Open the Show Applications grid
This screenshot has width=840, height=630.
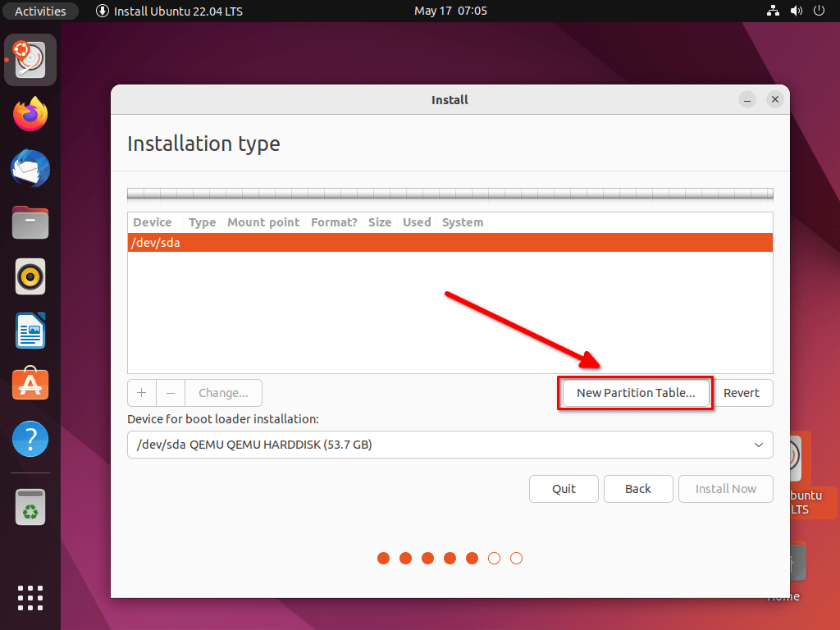30,597
